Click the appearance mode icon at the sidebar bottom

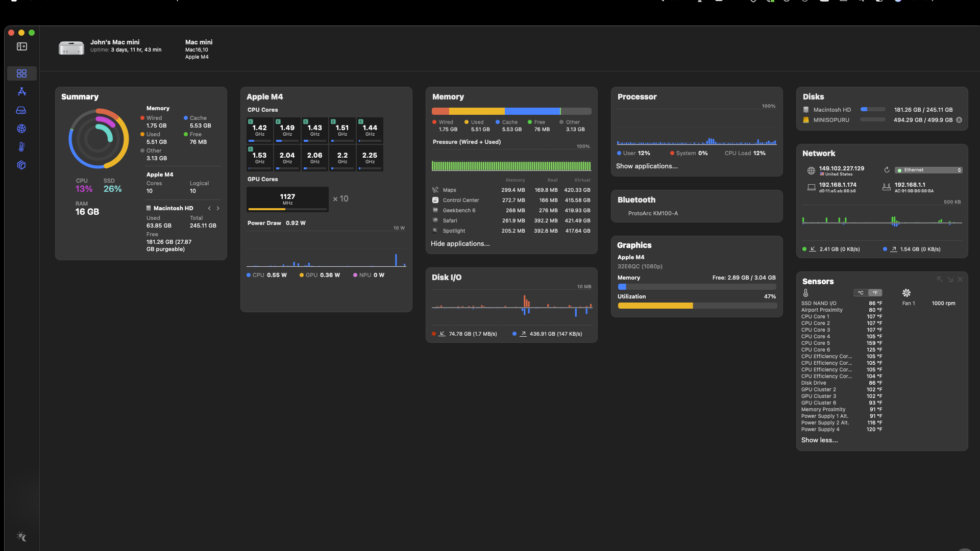pyautogui.click(x=21, y=536)
